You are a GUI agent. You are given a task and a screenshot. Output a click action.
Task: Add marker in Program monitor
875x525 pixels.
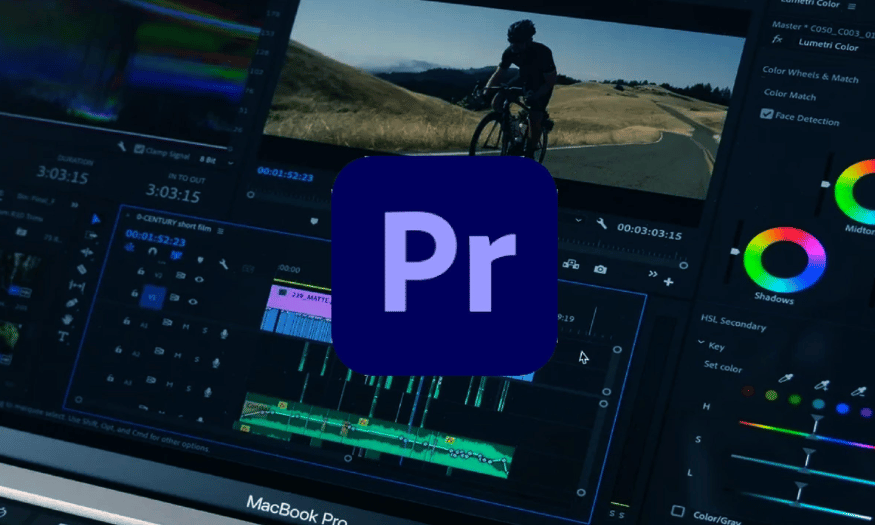coord(314,221)
